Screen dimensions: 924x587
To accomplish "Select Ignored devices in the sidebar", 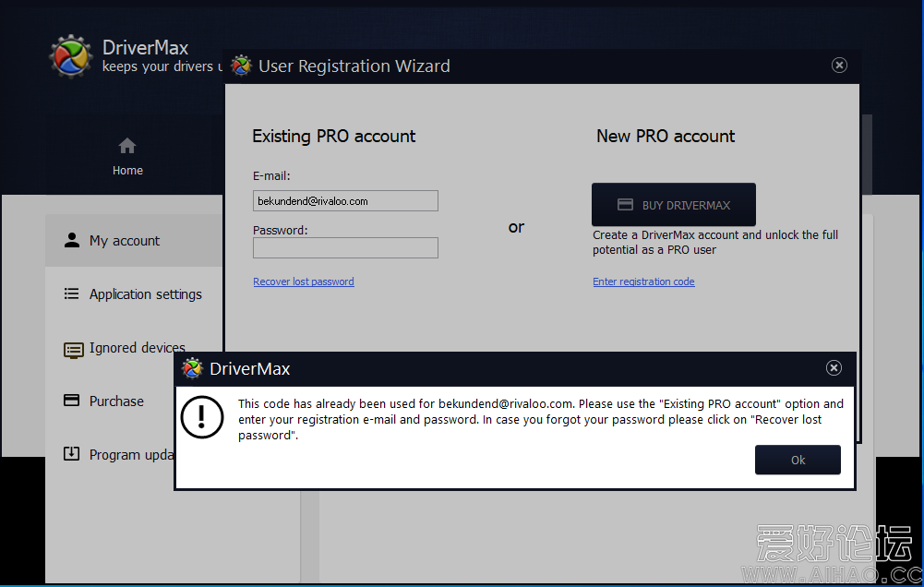I will click(135, 348).
